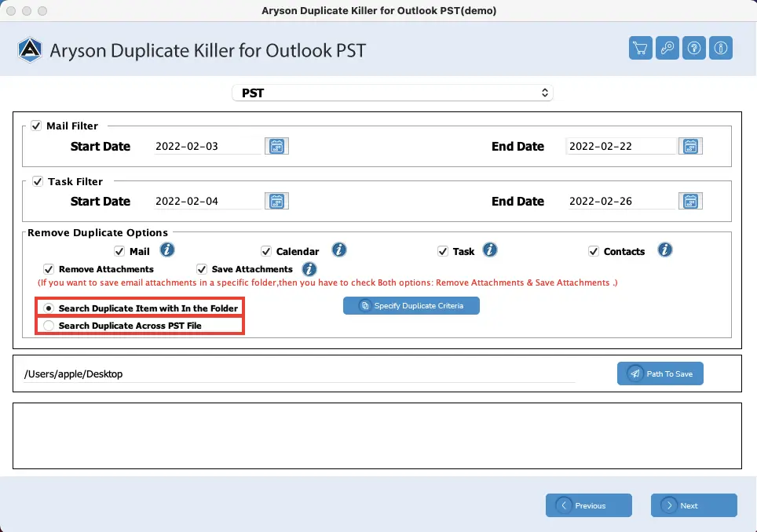Open the PST format dropdown
The width and height of the screenshot is (757, 532).
pyautogui.click(x=393, y=93)
